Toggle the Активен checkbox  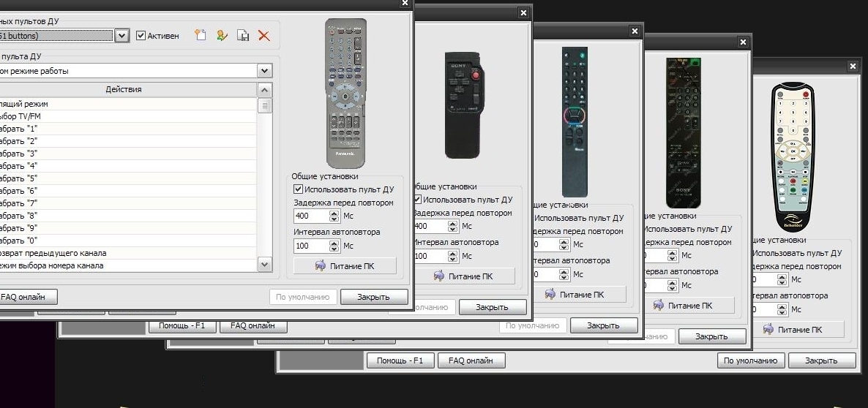[x=141, y=35]
